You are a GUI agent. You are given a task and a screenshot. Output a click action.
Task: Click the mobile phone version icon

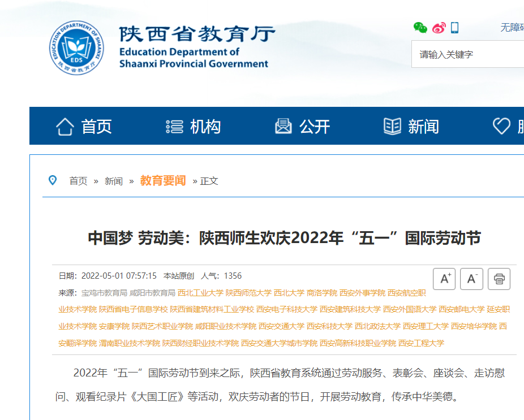(x=455, y=28)
